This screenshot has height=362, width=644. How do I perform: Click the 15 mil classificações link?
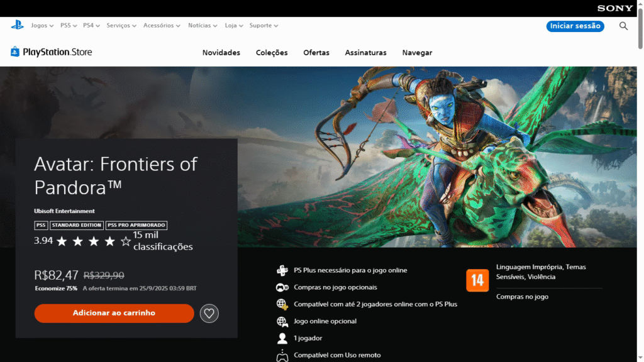coord(163,241)
